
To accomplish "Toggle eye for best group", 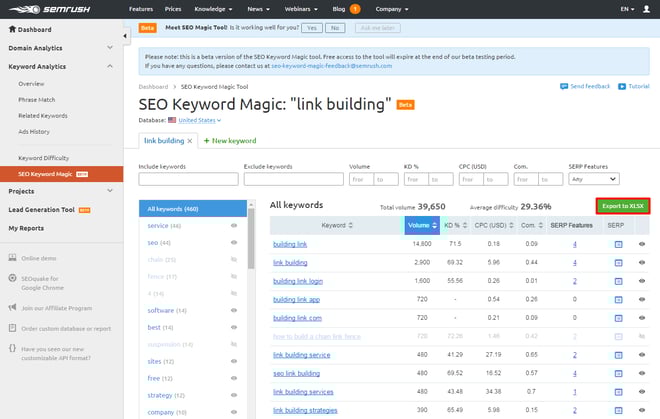I will [234, 327].
